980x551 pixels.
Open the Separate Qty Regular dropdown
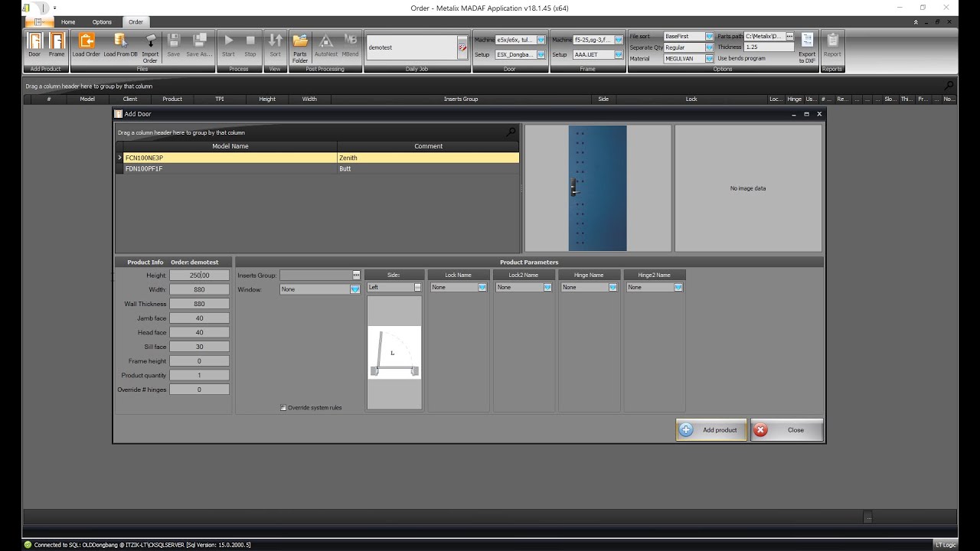pyautogui.click(x=710, y=47)
